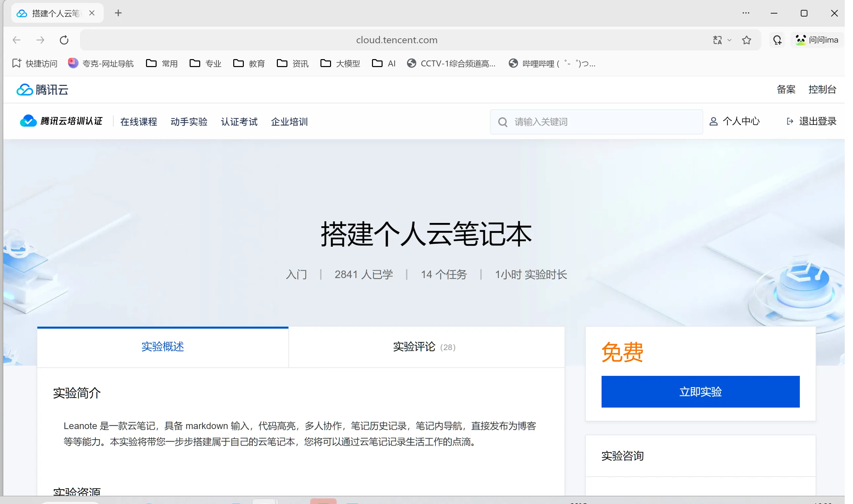The image size is (853, 504).
Task: Click the AI chat bubble icon
Action: coord(777,40)
